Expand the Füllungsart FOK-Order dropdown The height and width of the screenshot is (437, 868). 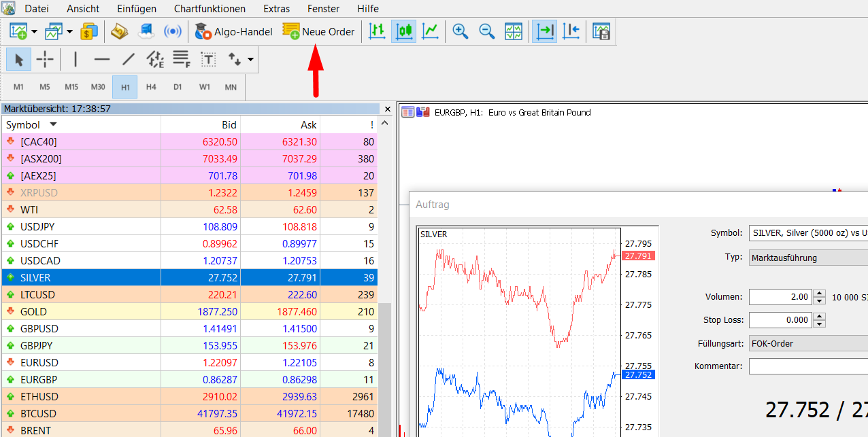808,343
